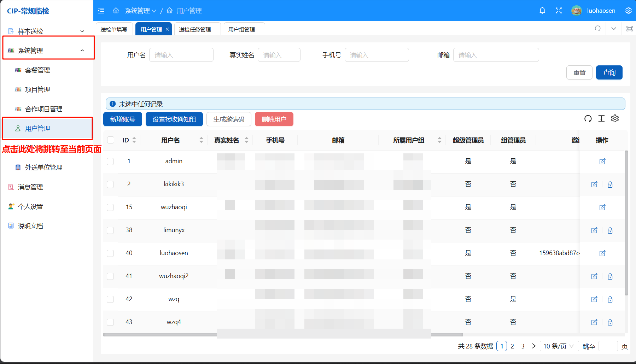The width and height of the screenshot is (636, 364).
Task: Open 套餐管理 in the sidebar
Action: 37,70
